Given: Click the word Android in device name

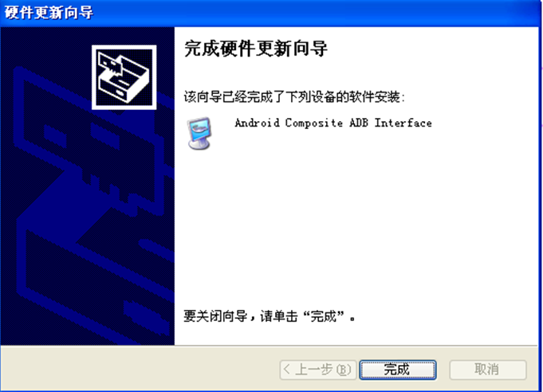Looking at the screenshot, I should click(257, 123).
